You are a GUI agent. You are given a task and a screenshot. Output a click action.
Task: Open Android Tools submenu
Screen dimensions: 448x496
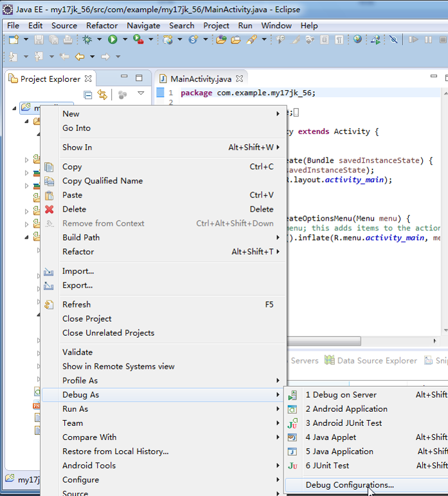pyautogui.click(x=164, y=466)
